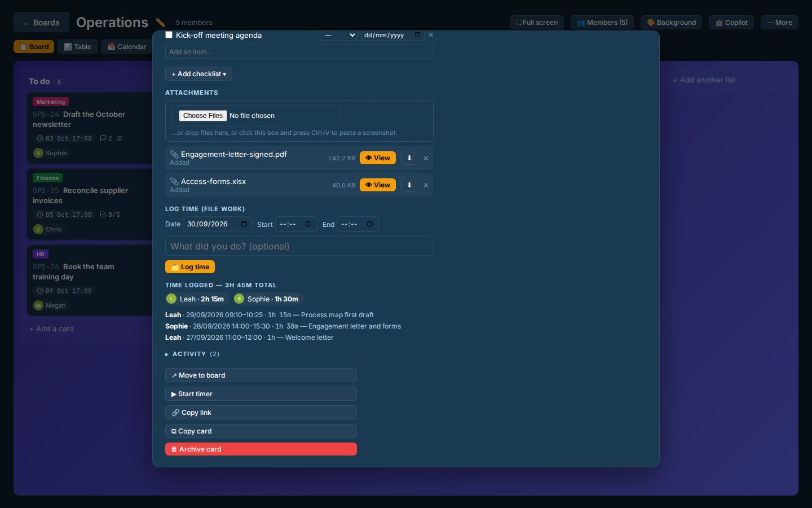
Task: Click log entry 'Engagement letter and forms'
Action: 355,326
